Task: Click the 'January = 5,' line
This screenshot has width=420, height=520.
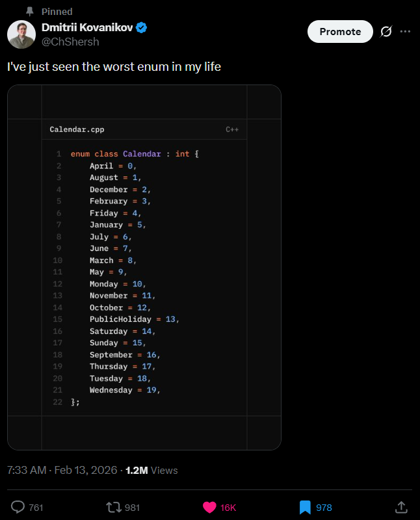Action: [x=118, y=224]
